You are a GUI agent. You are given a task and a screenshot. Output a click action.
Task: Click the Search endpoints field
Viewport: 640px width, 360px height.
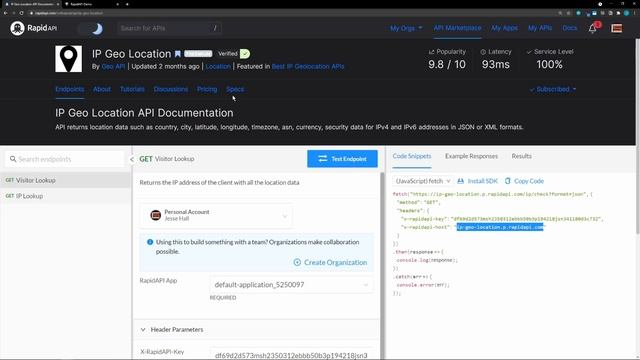pyautogui.click(x=64, y=159)
